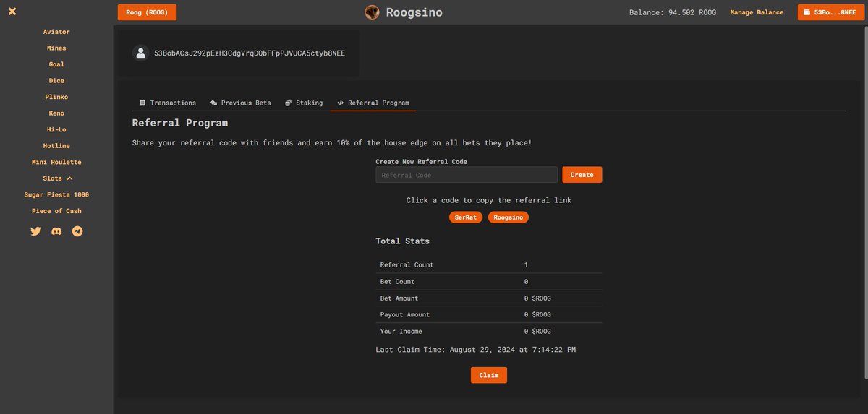Click the full wallet address text
The height and width of the screenshot is (414, 868).
[250, 53]
